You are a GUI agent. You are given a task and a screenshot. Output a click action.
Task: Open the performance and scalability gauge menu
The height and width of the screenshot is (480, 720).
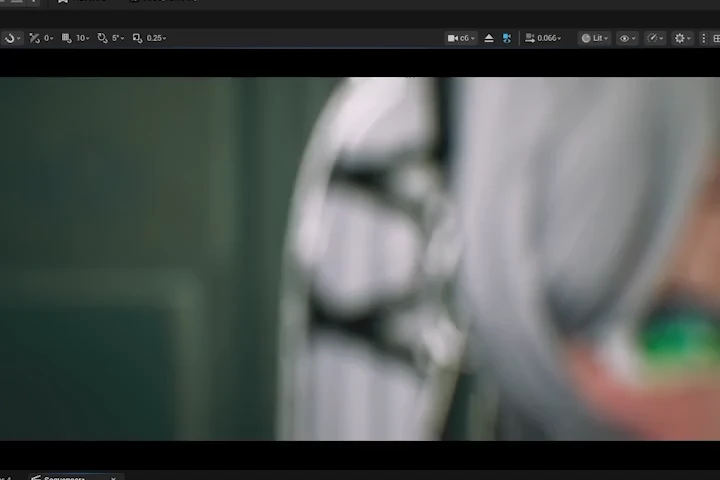(655, 38)
